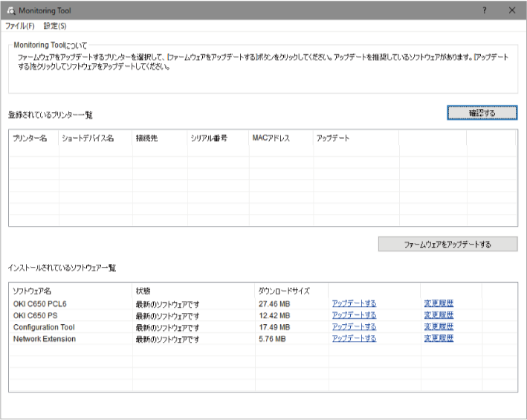Close the Monitoring Tool window
The height and width of the screenshot is (420, 527).
(x=512, y=10)
